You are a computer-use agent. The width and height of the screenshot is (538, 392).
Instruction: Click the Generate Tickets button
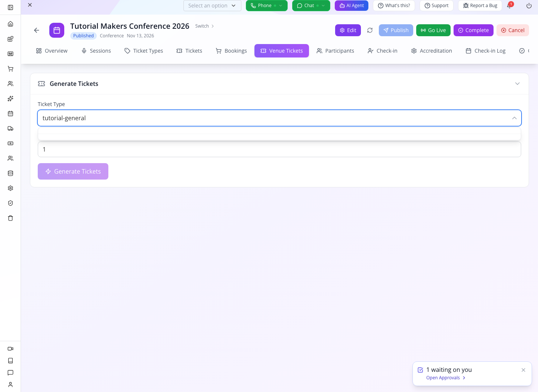tap(73, 171)
